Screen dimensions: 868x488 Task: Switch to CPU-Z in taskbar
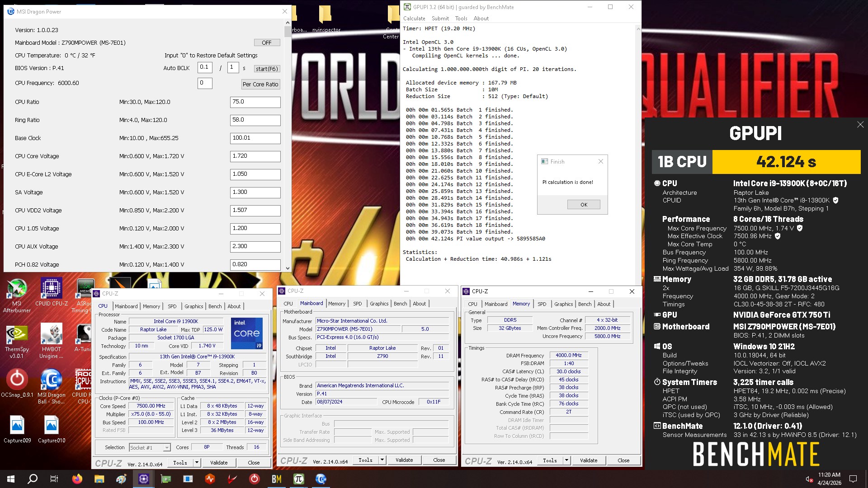tap(144, 479)
